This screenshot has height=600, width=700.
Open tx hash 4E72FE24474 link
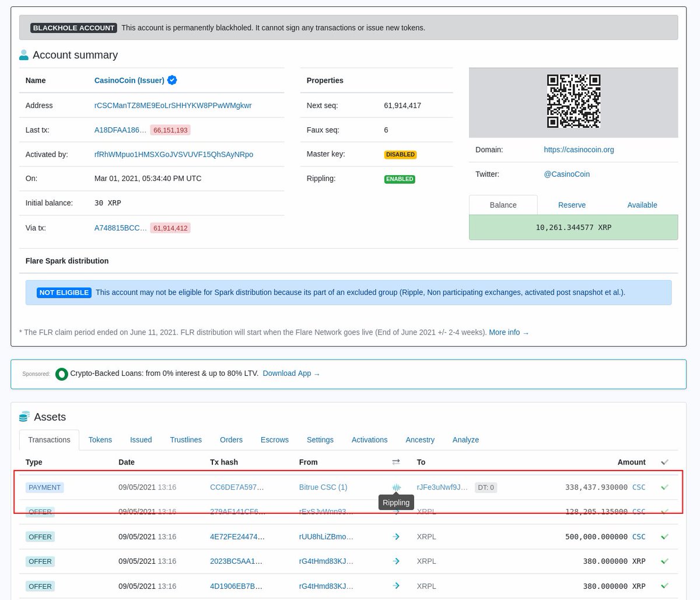coord(237,536)
